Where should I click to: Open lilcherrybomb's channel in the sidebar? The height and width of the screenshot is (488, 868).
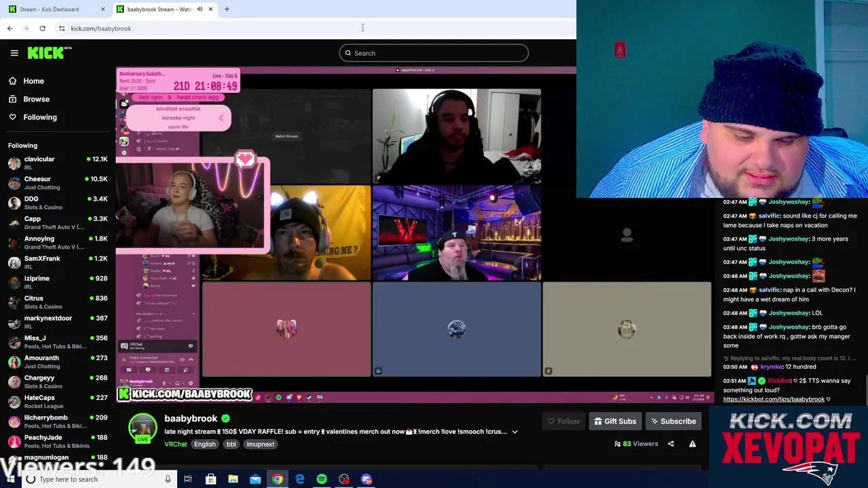[x=57, y=422]
